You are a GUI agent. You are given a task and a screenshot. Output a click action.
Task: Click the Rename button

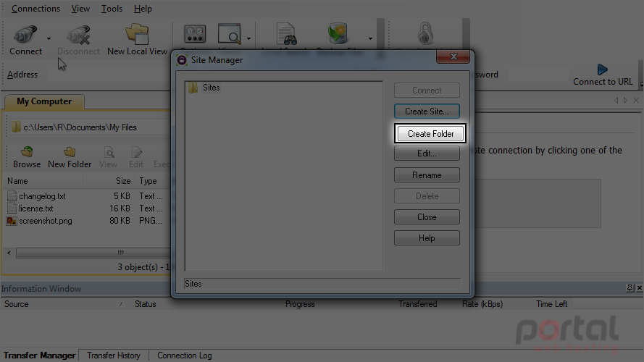tap(427, 175)
